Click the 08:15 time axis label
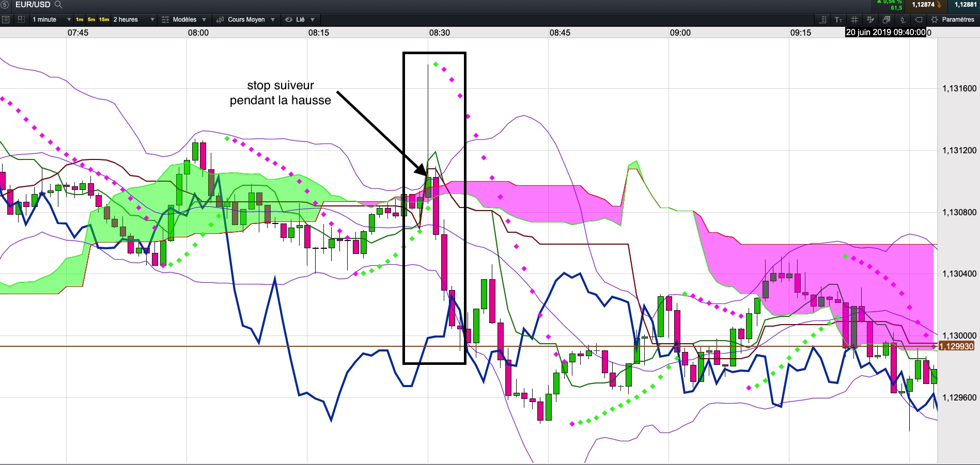Viewport: 980px width, 465px height. (319, 33)
